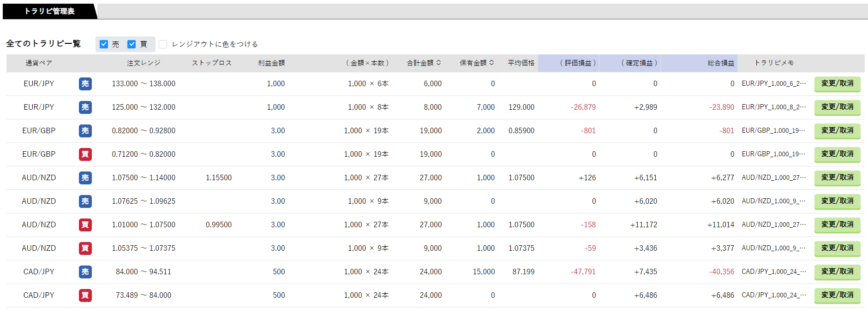The width and height of the screenshot is (868, 313).
Task: Click memo EUR/JPY_1,000_6_2…
Action: (774, 84)
